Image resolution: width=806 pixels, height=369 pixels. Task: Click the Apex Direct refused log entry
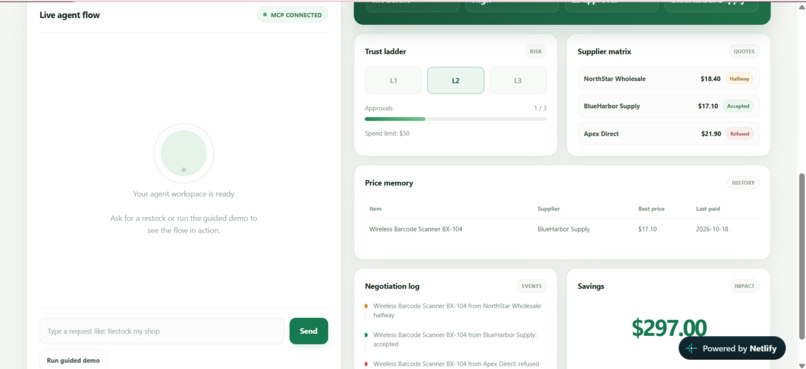[455, 364]
